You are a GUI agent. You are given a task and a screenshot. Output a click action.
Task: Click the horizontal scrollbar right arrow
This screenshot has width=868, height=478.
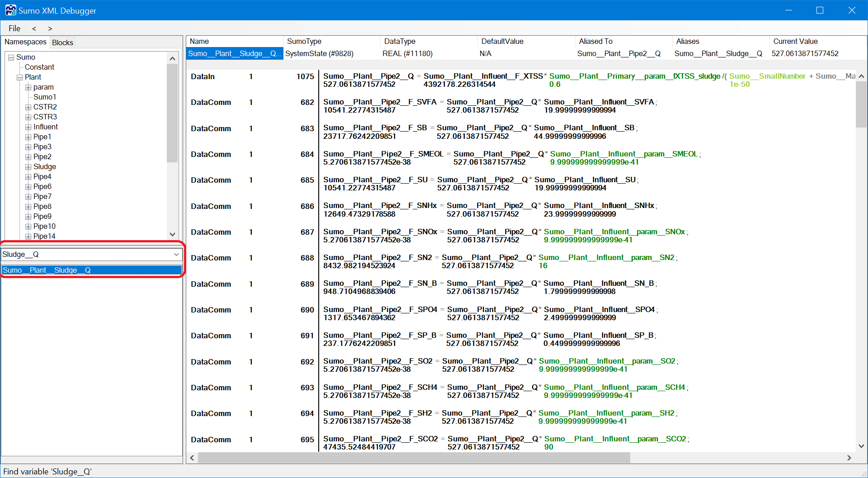coord(849,458)
